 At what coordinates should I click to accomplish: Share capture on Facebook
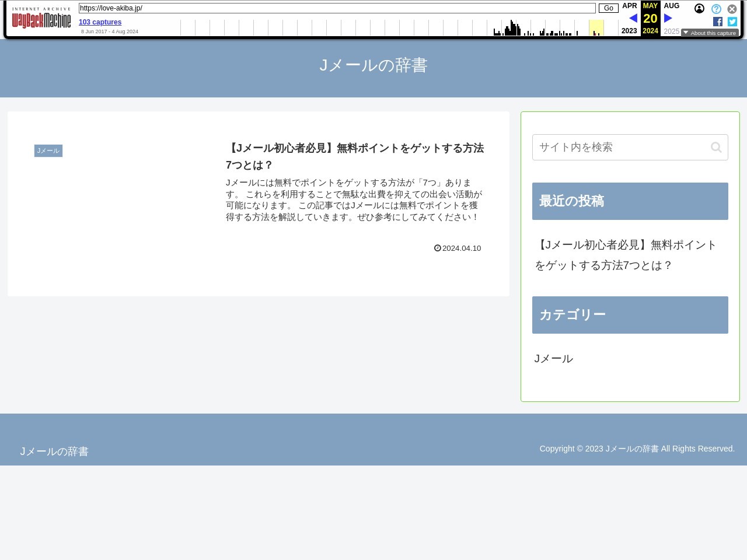pyautogui.click(x=718, y=22)
